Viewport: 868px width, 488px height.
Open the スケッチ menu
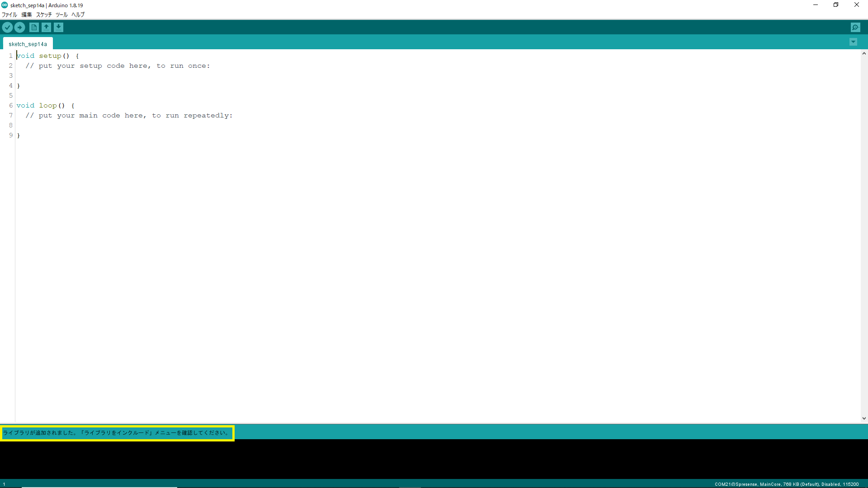click(44, 14)
